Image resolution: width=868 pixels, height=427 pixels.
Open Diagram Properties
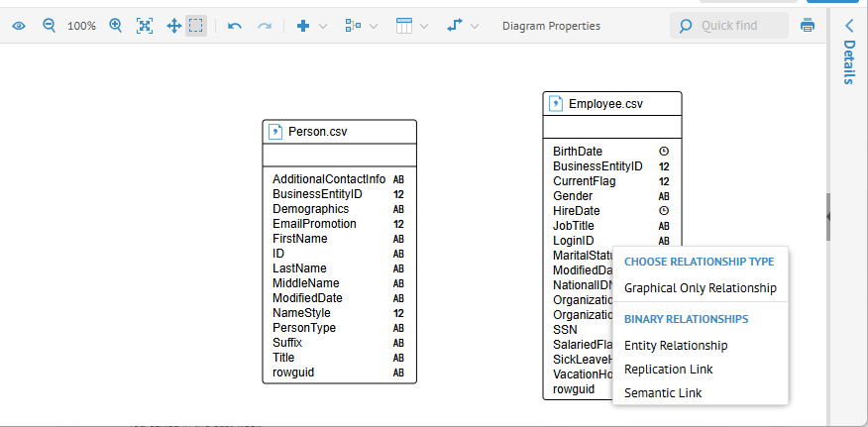pos(551,26)
